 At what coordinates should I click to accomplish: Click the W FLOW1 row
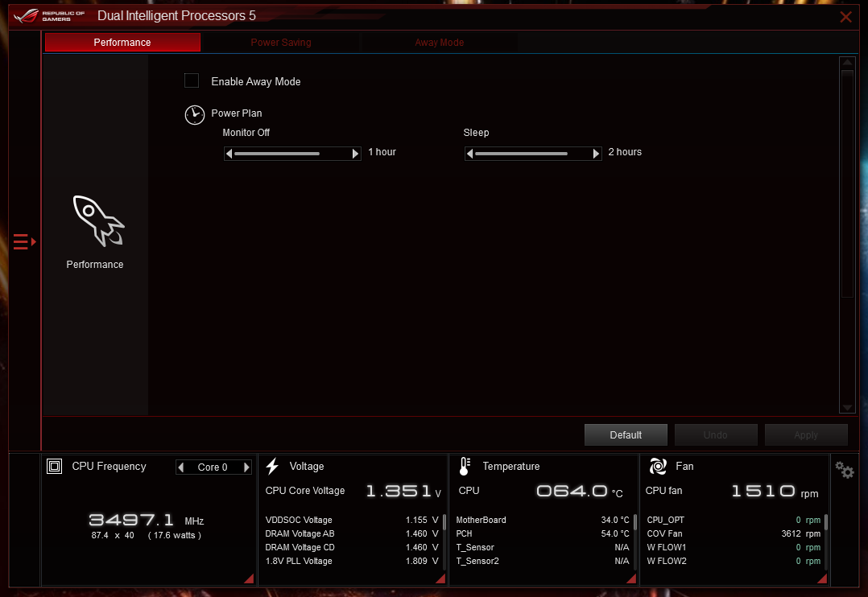[734, 547]
